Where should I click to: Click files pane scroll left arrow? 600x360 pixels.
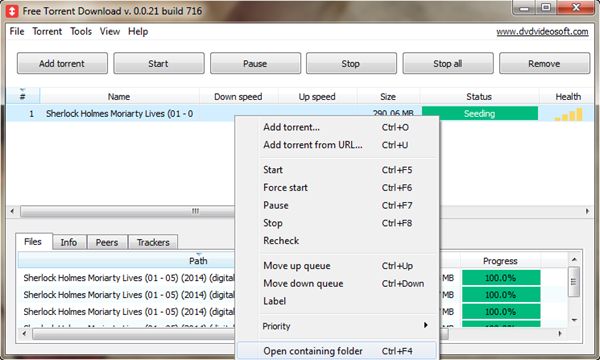click(24, 334)
